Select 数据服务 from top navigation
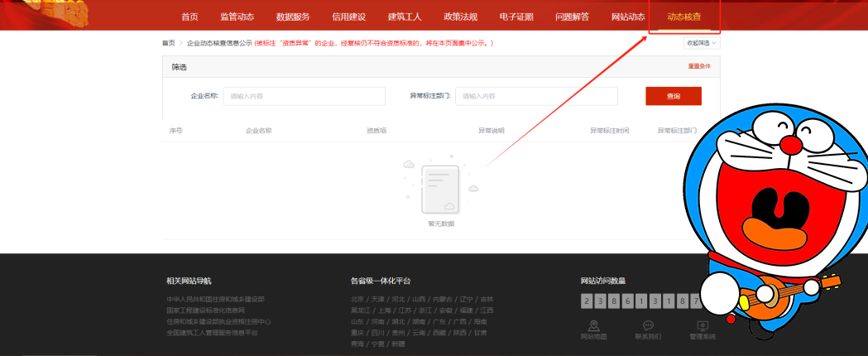Screen dimensions: 868x356 click(x=293, y=17)
